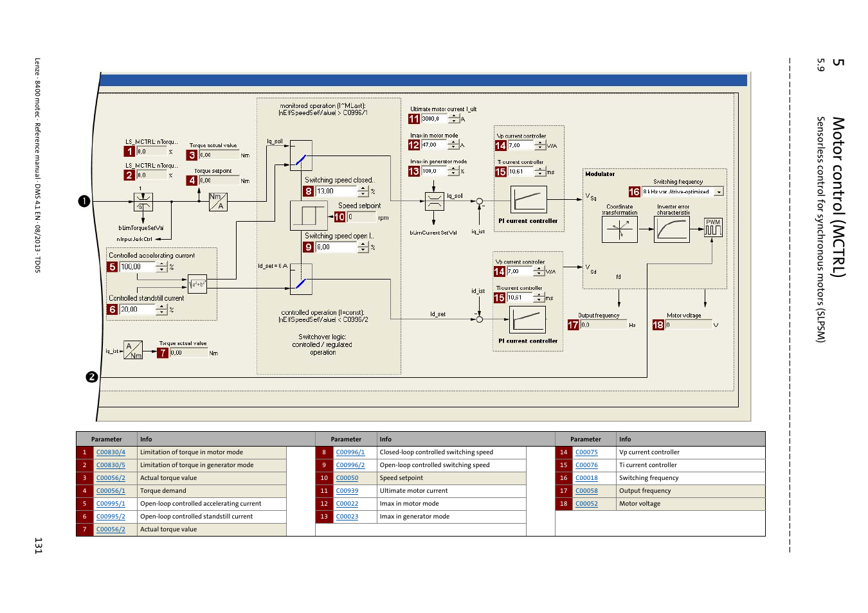The height and width of the screenshot is (613, 868).
Task: Click the Imax in motor mode value 47,00
Action: tap(434, 145)
